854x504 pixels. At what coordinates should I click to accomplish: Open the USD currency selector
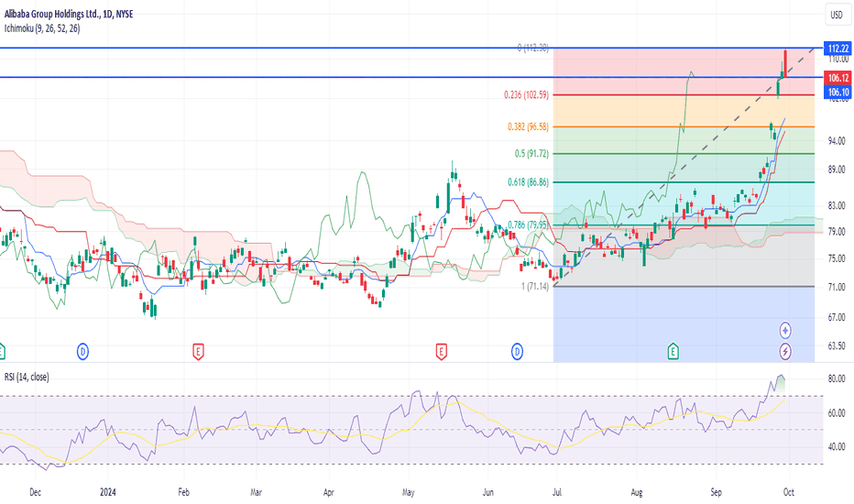[836, 15]
